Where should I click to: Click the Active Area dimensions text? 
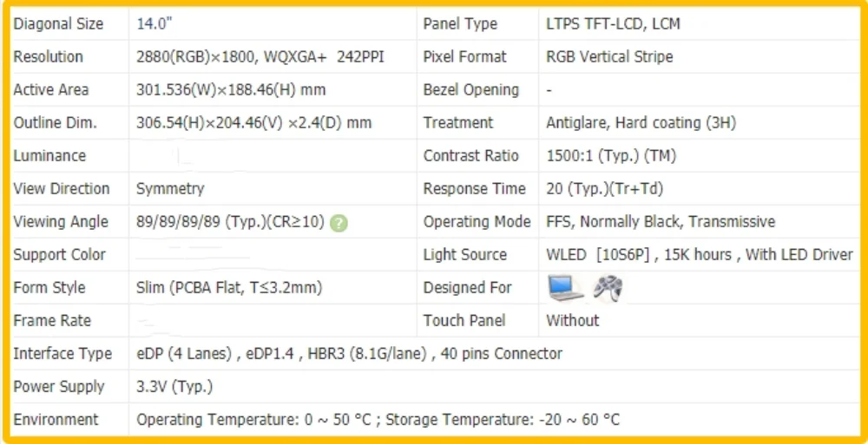[x=231, y=90]
